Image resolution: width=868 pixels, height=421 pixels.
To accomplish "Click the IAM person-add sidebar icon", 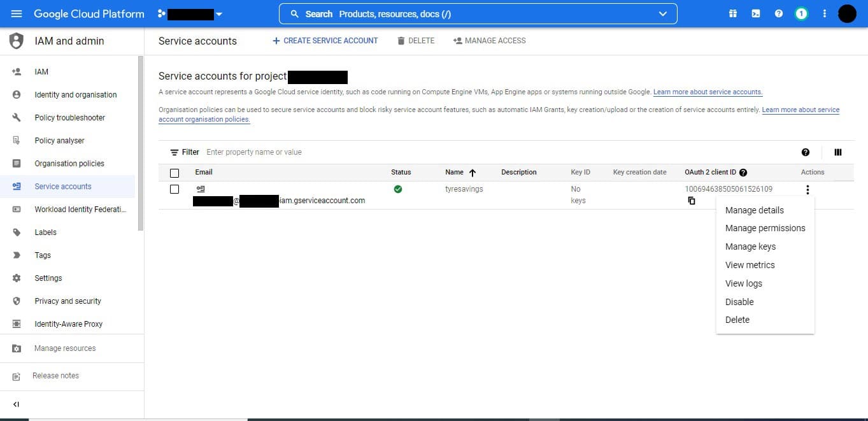I will click(x=17, y=72).
